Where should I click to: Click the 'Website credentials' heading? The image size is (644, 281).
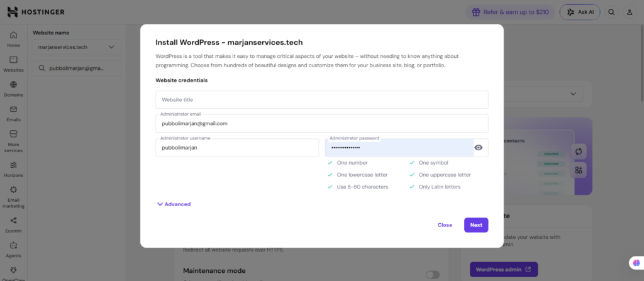(x=182, y=80)
